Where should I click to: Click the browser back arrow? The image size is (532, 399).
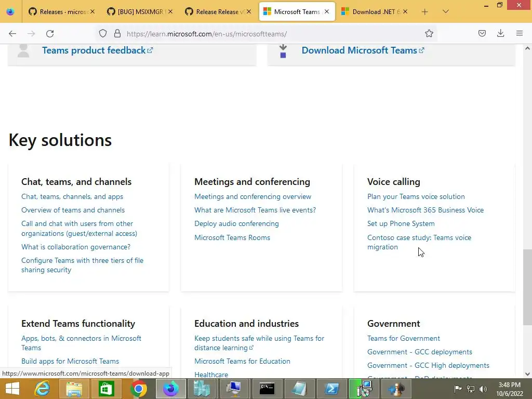[12, 34]
